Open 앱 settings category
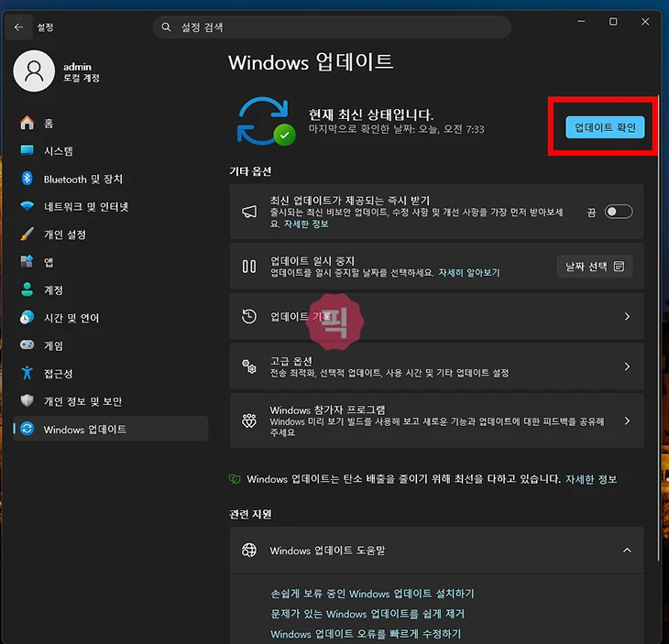The image size is (669, 644). click(111, 262)
